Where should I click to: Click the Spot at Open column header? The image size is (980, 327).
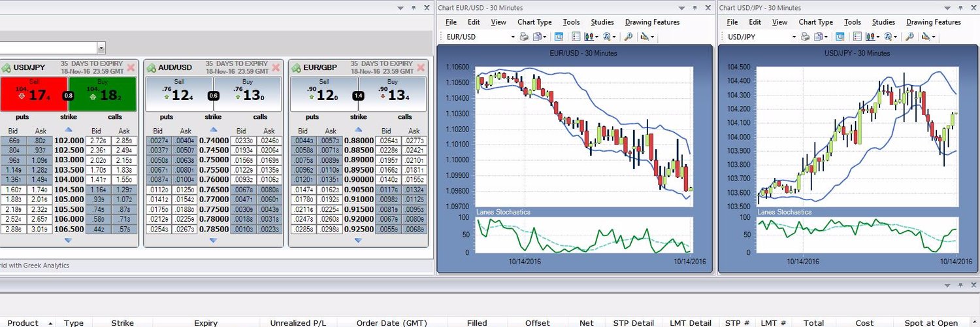coord(931,322)
